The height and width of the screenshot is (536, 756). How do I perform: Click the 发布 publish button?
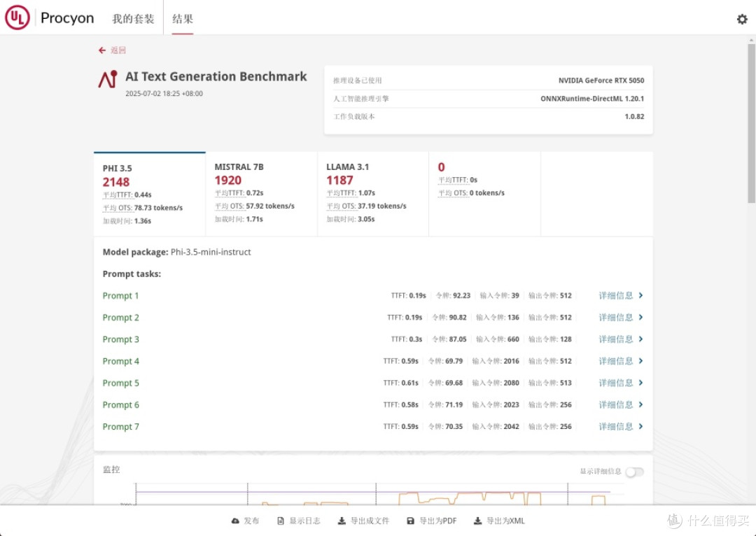tap(246, 521)
